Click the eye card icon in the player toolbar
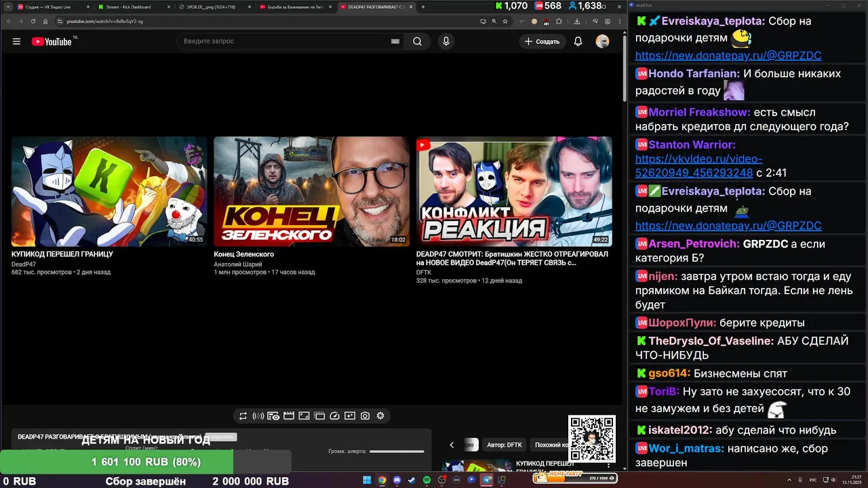This screenshot has width=868, height=488. pyautogui.click(x=273, y=415)
